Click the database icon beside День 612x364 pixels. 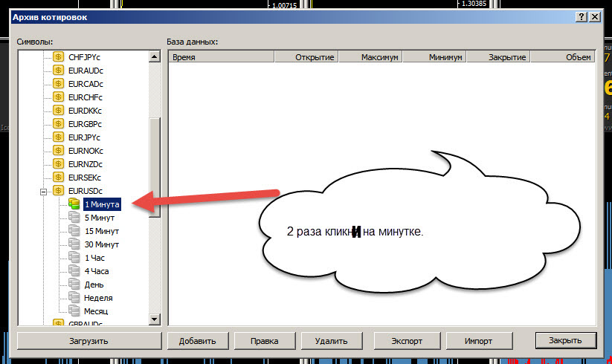point(74,284)
